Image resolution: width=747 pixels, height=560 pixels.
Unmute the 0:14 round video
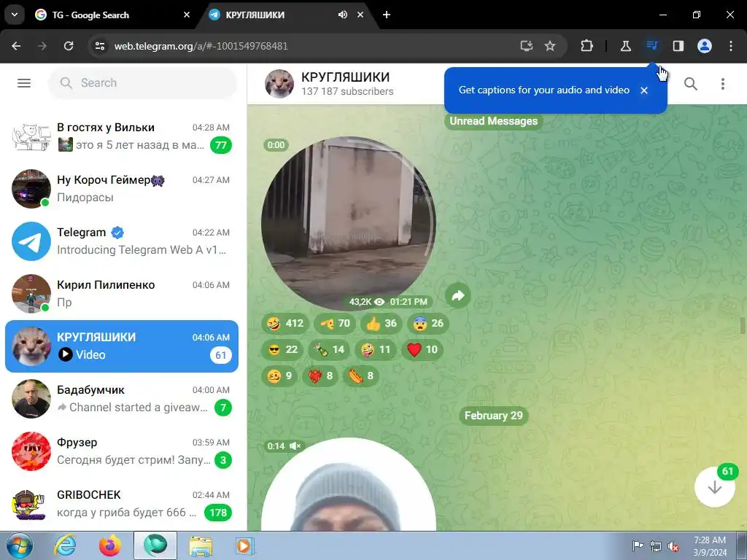coord(295,446)
